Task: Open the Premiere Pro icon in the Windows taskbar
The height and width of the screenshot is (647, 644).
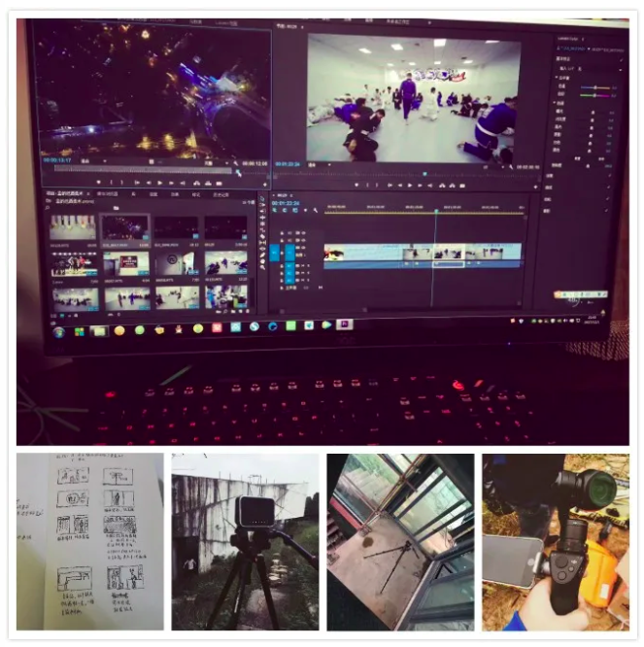Action: [x=343, y=325]
